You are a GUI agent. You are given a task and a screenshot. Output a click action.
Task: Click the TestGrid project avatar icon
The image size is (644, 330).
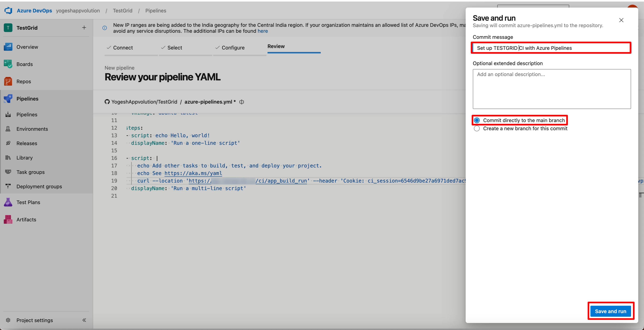[8, 28]
